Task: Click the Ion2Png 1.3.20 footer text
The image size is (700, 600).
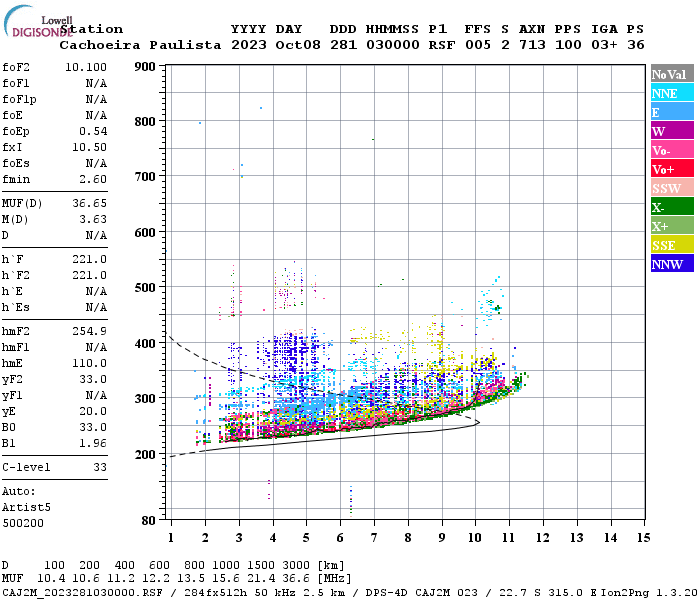Action: point(649,593)
